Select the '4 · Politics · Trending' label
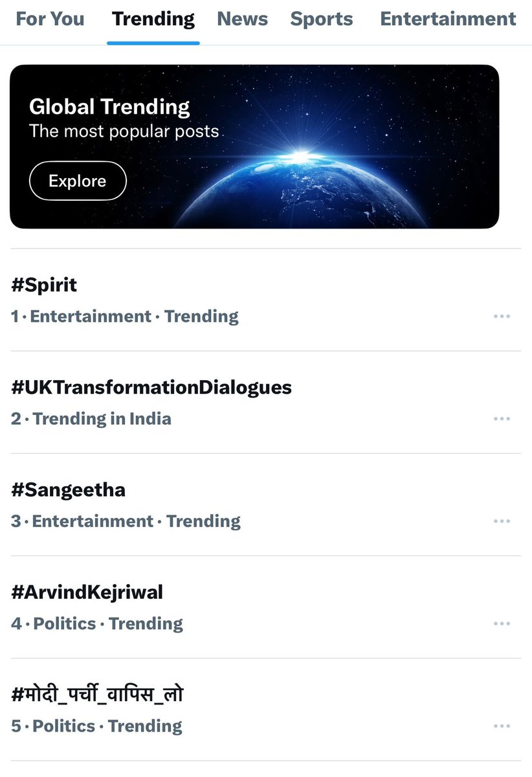The height and width of the screenshot is (777, 532). 97,624
